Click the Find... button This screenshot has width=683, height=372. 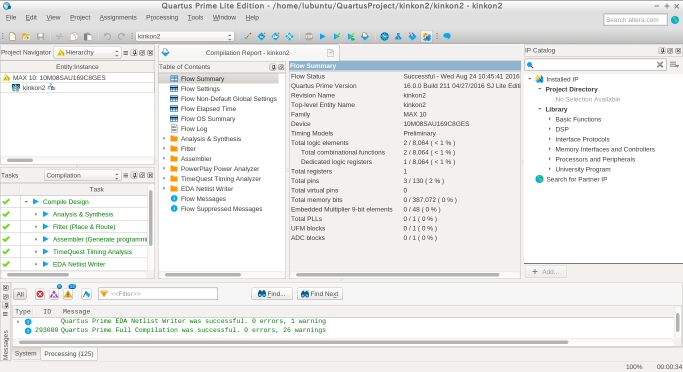click(272, 294)
